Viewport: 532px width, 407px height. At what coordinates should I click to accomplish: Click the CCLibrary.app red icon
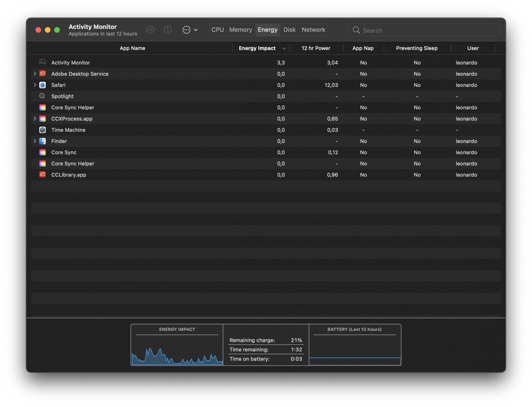point(43,175)
